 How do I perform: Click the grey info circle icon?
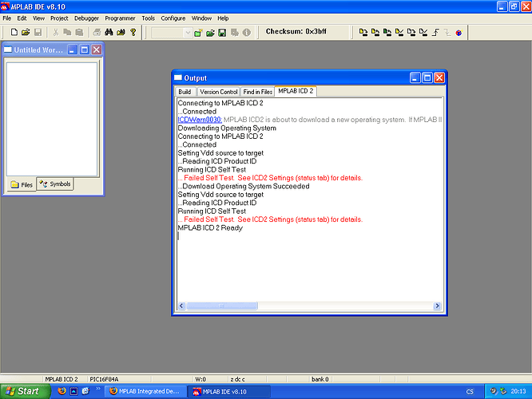pyautogui.click(x=247, y=33)
